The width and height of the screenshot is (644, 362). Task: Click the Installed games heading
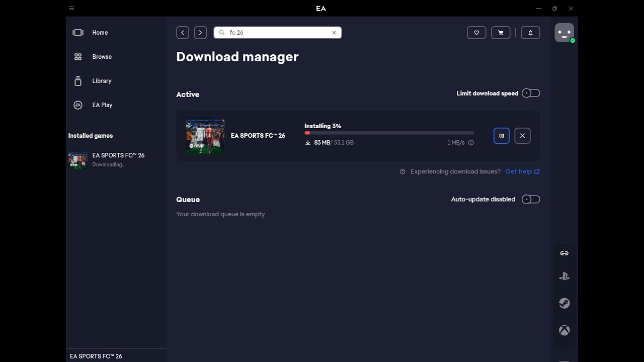91,136
